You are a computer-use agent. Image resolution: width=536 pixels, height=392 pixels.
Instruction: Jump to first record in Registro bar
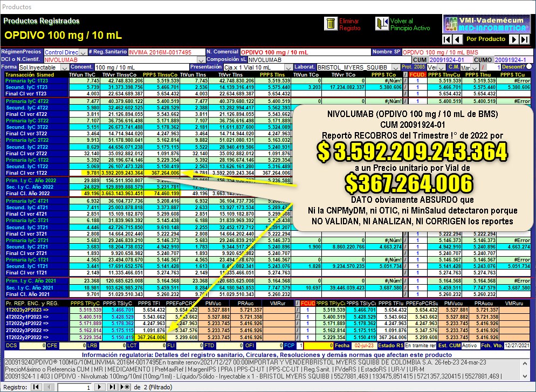pos(36,387)
